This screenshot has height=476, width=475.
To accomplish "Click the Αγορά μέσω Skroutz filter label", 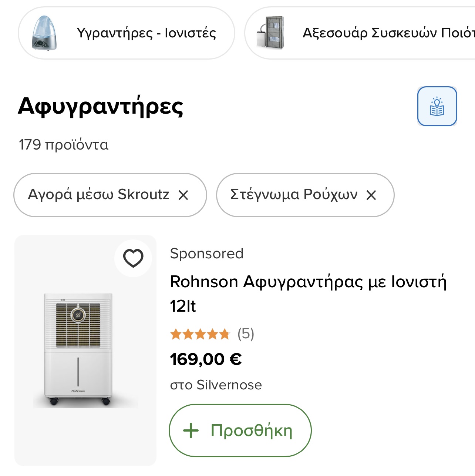I will (x=98, y=194).
